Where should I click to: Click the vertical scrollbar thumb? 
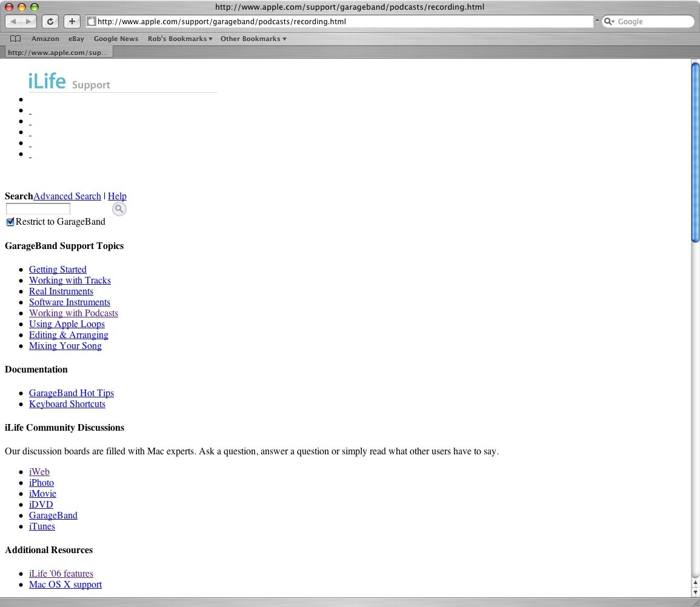coord(695,153)
